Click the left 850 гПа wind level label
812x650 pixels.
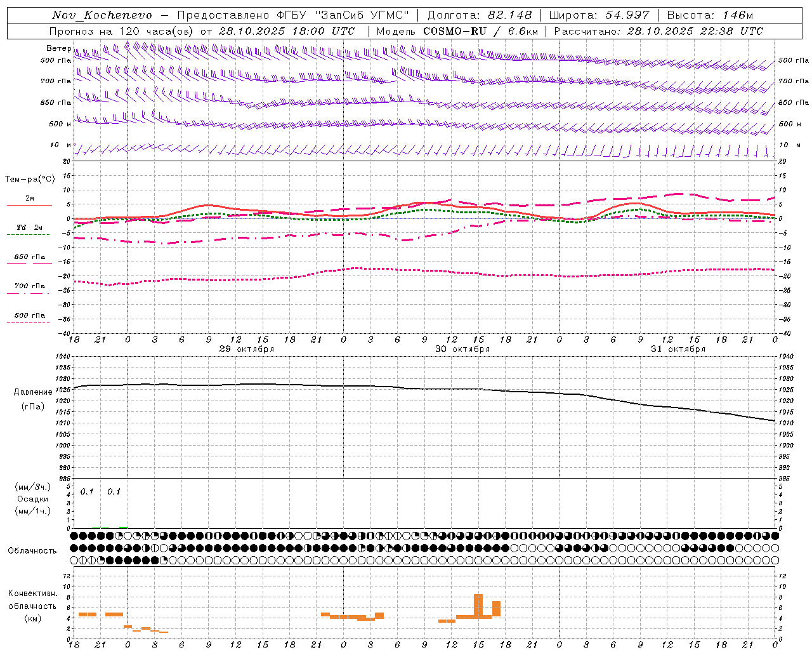[x=56, y=102]
